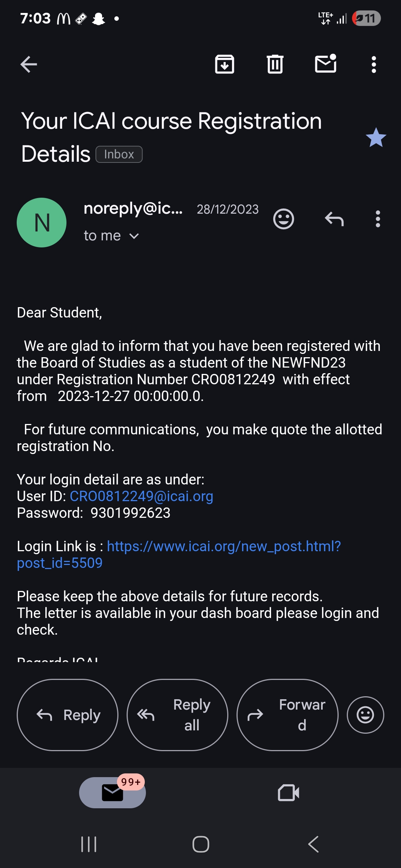Image resolution: width=401 pixels, height=868 pixels.
Task: Tap the Inbox label chip
Action: tap(119, 154)
